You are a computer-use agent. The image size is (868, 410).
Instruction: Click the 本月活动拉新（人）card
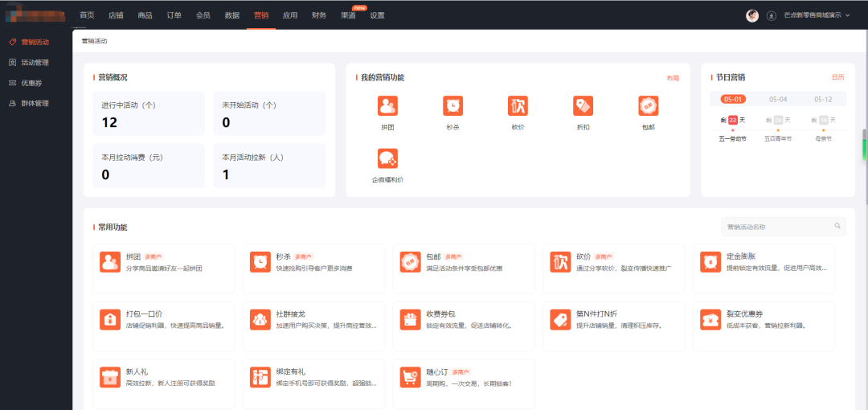[269, 166]
